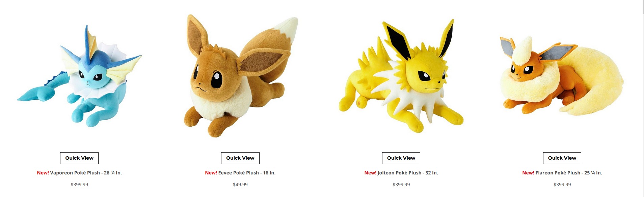
Task: Click Quick View under the Jolteon plush
Action: [x=401, y=158]
